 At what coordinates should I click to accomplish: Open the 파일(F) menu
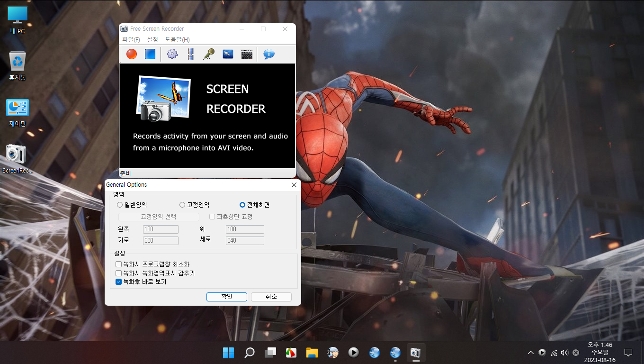[131, 40]
